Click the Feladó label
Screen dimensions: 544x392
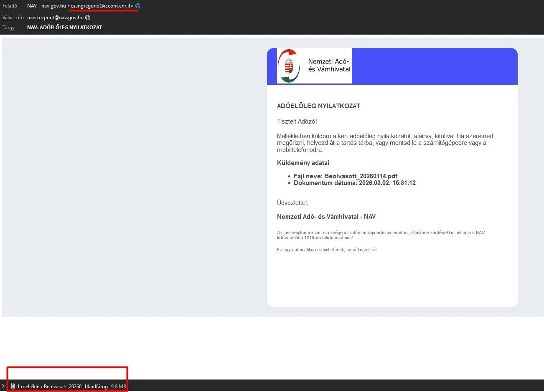10,6
